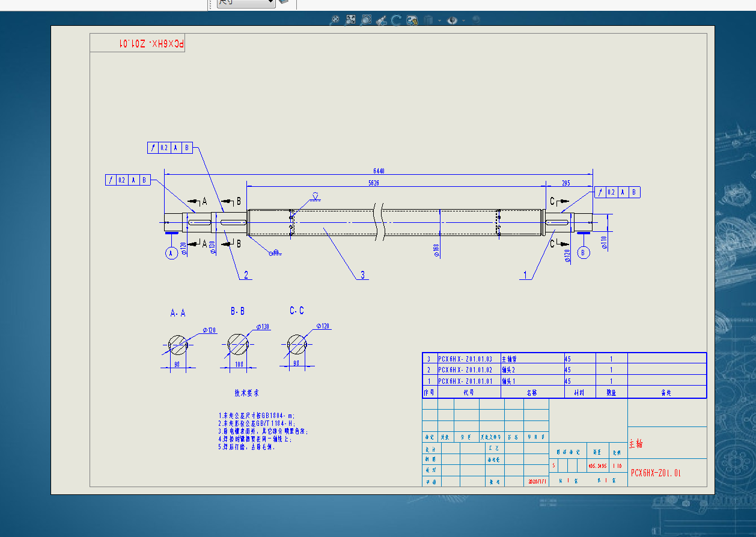Restore the Previous View
Screen dimensions: 756x537
coord(381,20)
